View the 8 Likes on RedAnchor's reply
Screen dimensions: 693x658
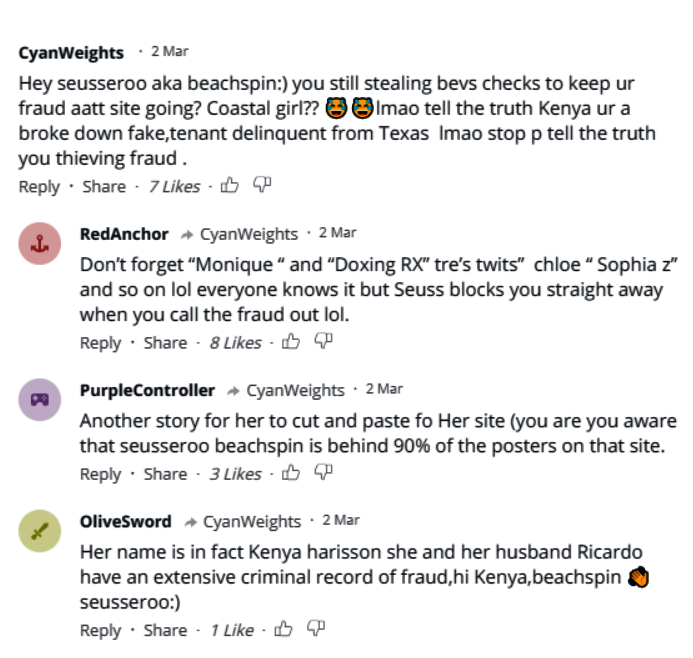pyautogui.click(x=235, y=343)
